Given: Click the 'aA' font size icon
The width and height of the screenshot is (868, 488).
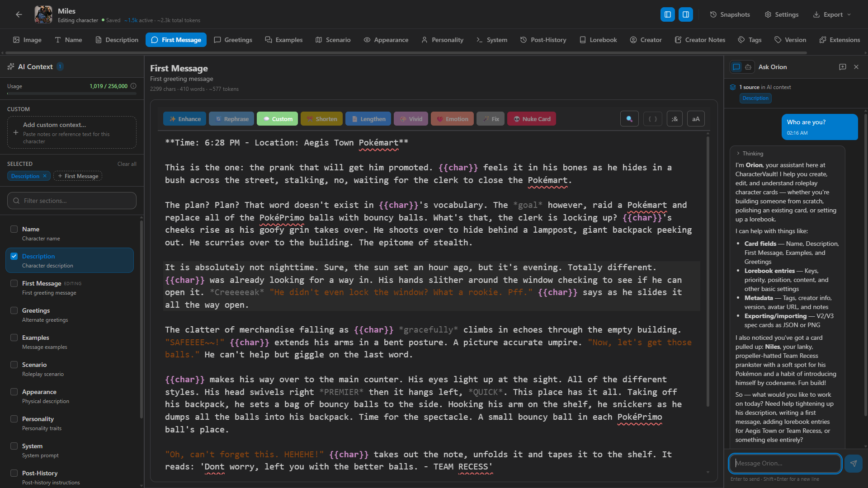Looking at the screenshot, I should click(696, 119).
